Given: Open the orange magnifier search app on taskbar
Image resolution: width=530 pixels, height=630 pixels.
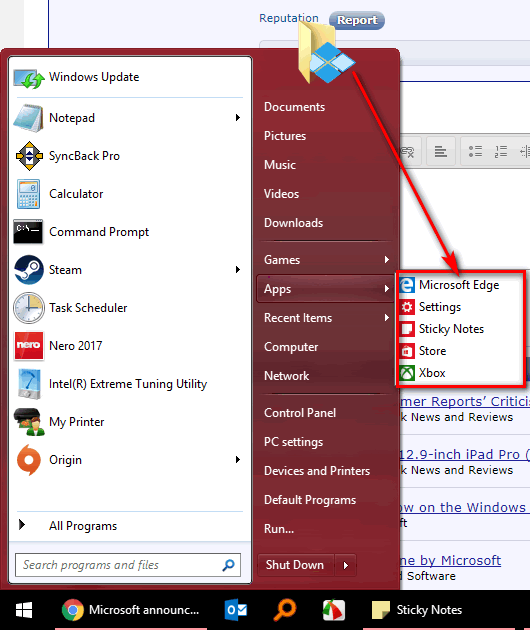Looking at the screenshot, I should 285,610.
